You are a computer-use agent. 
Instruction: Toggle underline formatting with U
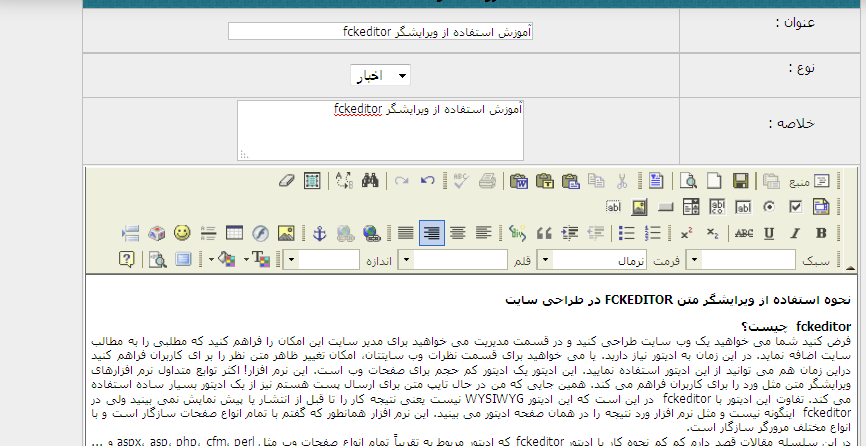[x=769, y=233]
